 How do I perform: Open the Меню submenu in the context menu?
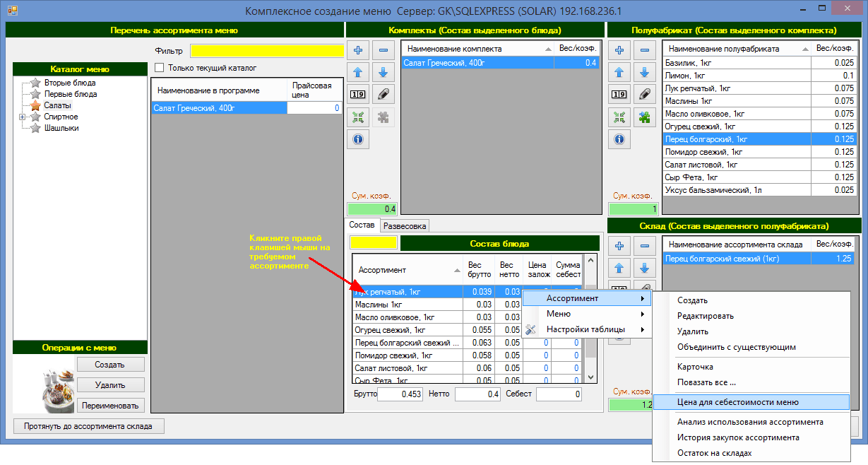coord(558,314)
